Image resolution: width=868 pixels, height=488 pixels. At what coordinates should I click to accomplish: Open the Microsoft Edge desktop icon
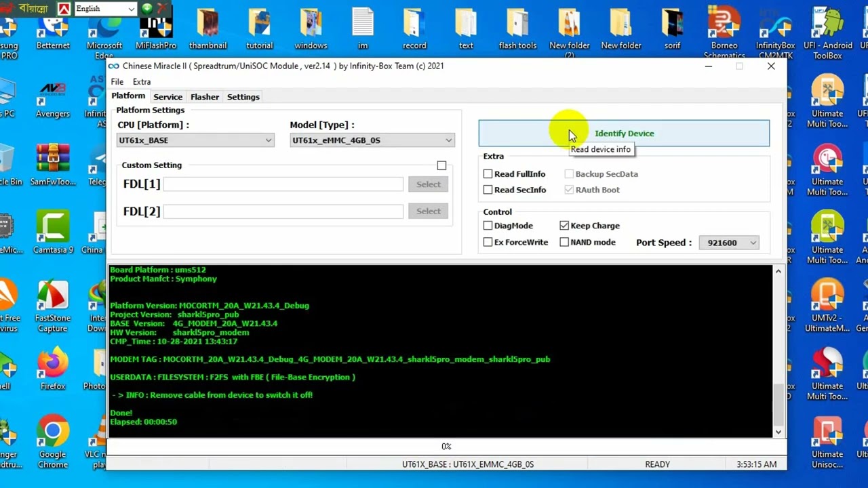coord(104,33)
